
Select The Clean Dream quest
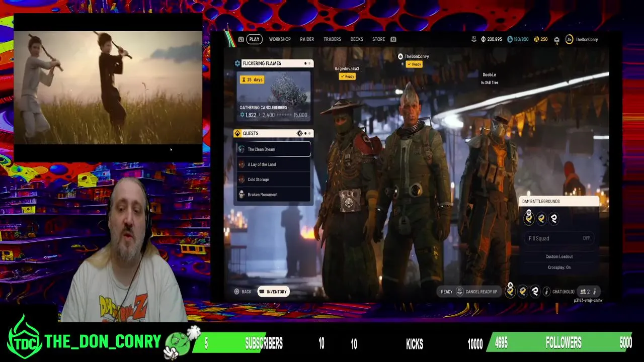tap(274, 149)
